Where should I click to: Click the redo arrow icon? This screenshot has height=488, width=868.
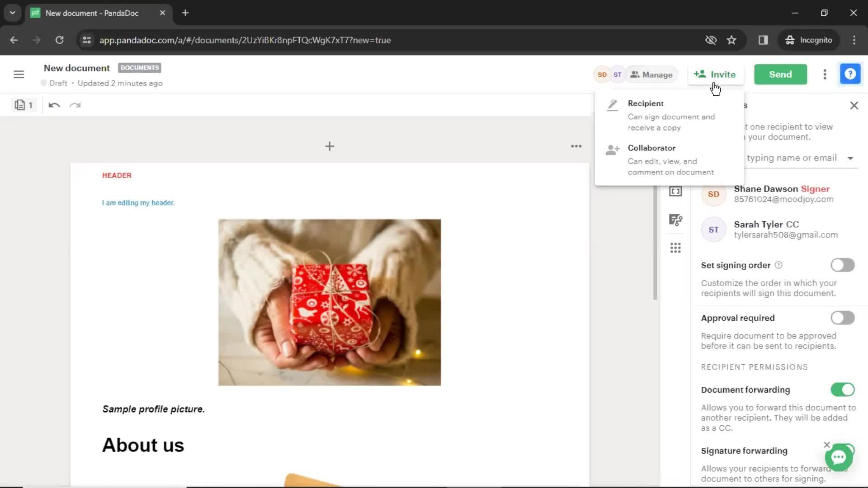75,105
